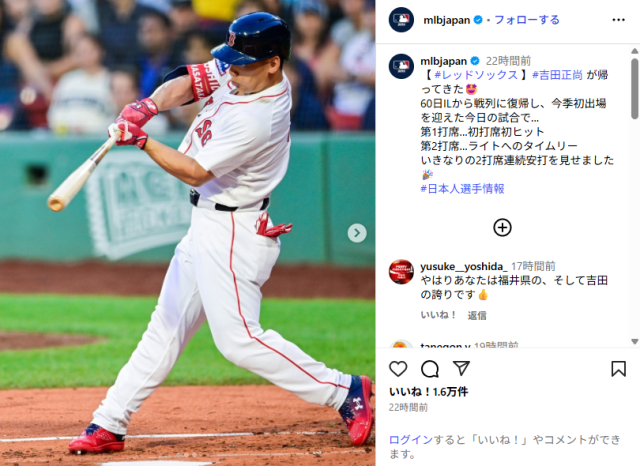Open the #レッドソックス hashtag
The width and height of the screenshot is (640, 466).
(476, 75)
